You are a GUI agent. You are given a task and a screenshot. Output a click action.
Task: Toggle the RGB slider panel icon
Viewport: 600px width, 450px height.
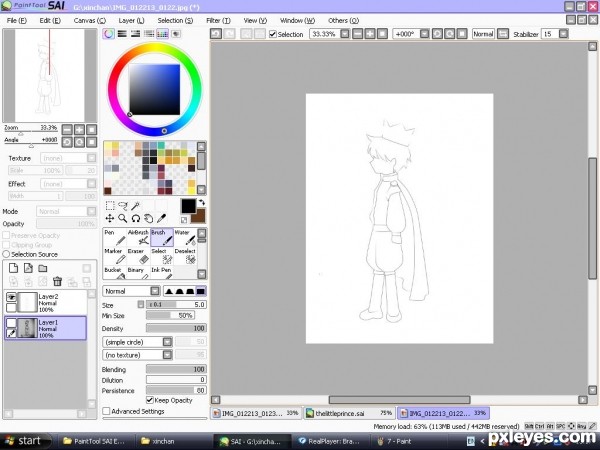[122, 34]
